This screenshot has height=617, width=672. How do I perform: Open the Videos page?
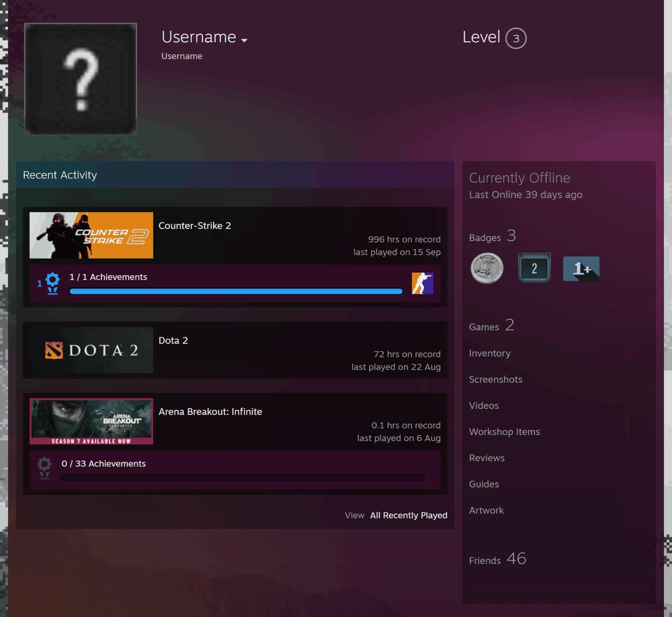pos(484,406)
